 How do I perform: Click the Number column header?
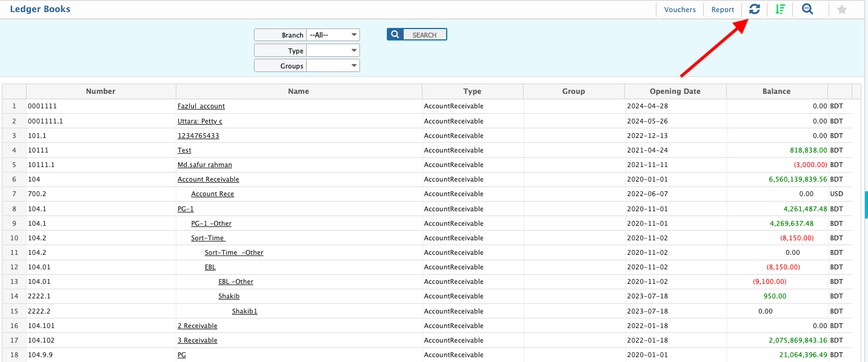(101, 91)
